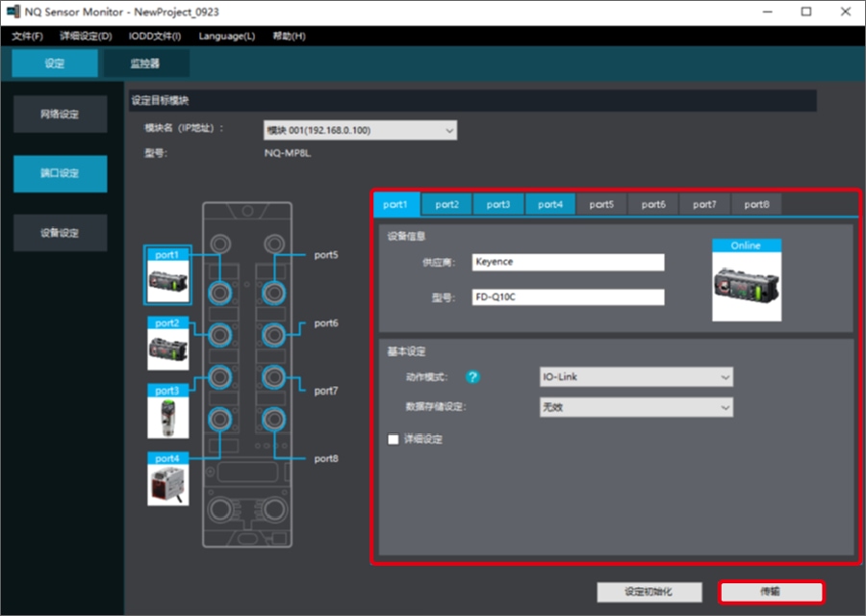Image resolution: width=866 pixels, height=616 pixels.
Task: Open the 数据存储设定 dropdown
Action: click(636, 407)
